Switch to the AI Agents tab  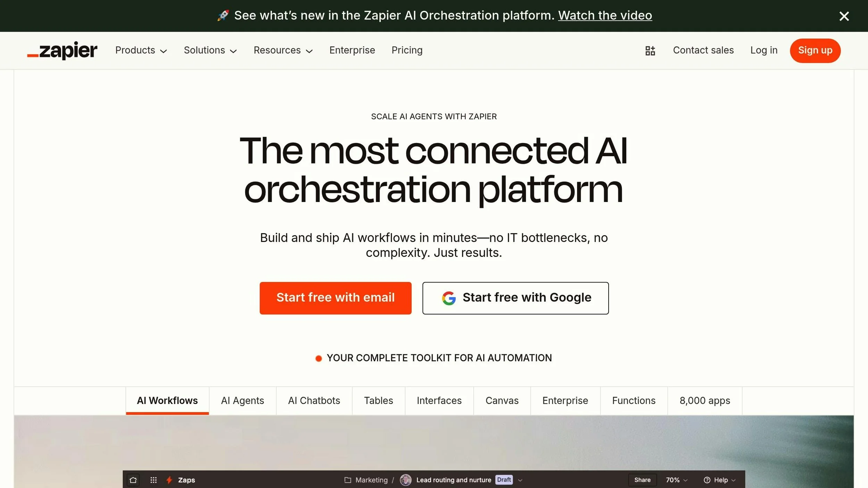(243, 401)
